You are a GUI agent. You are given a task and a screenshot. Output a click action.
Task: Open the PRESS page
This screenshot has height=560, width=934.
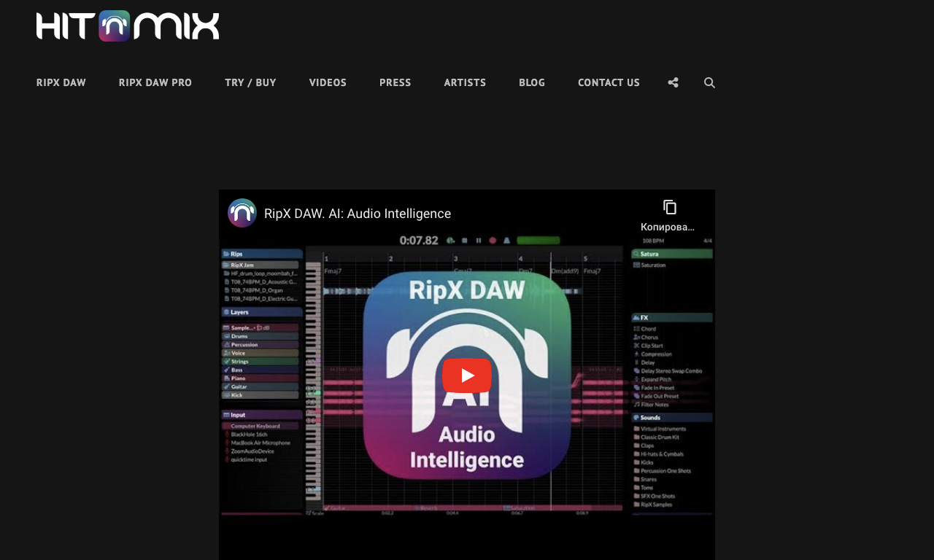395,82
